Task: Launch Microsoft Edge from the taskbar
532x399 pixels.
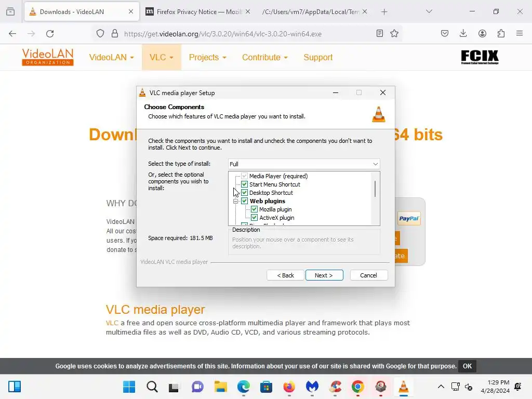Action: point(243,387)
